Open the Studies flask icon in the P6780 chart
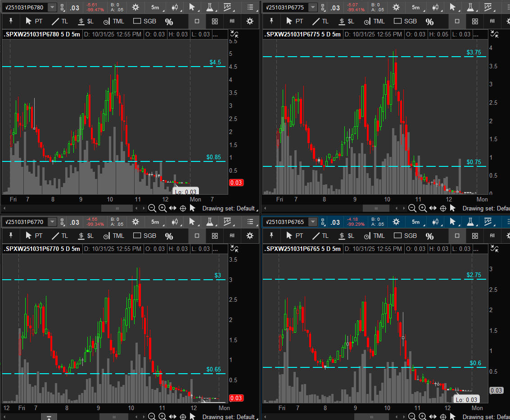The image size is (510, 420). click(210, 7)
